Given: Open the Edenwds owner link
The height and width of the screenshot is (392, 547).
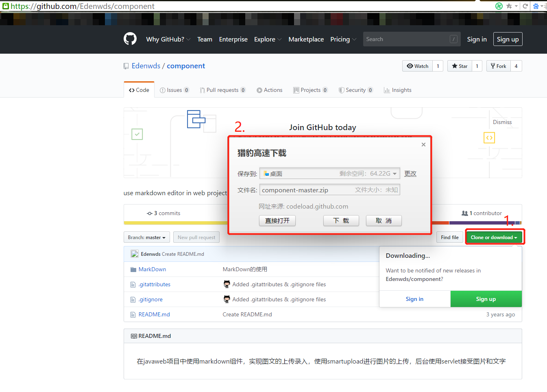Looking at the screenshot, I should (x=146, y=66).
